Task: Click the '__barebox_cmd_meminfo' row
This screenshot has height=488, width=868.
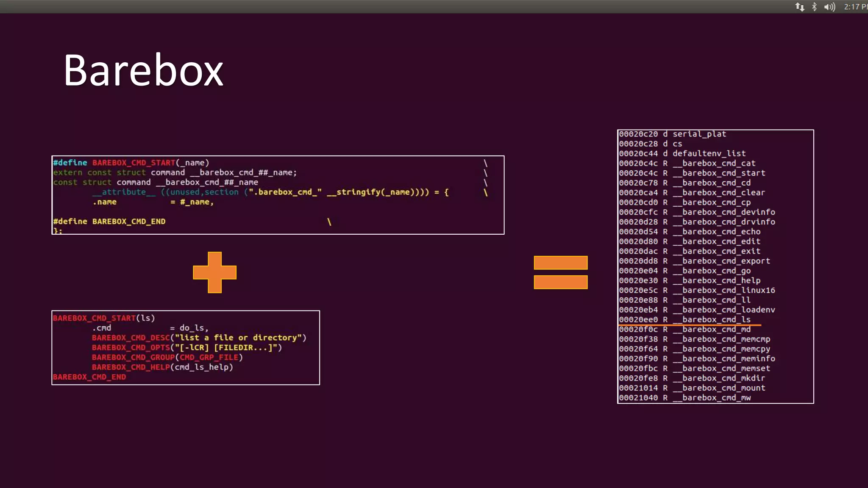Action: pos(697,358)
